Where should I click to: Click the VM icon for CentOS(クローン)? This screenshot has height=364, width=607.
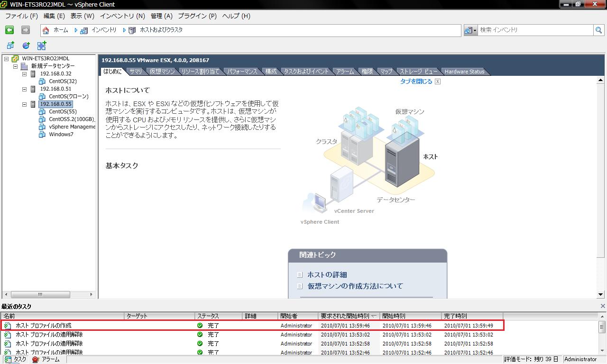42,97
